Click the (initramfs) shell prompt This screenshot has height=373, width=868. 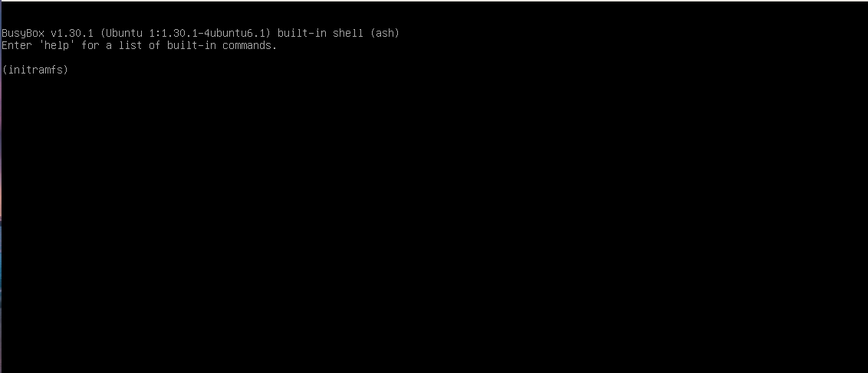click(x=35, y=70)
